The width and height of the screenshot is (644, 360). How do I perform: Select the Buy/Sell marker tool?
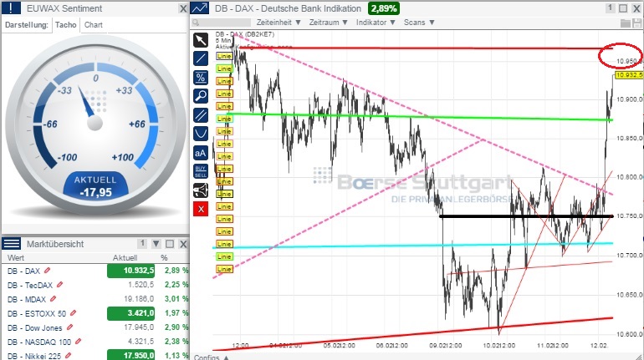click(x=201, y=171)
